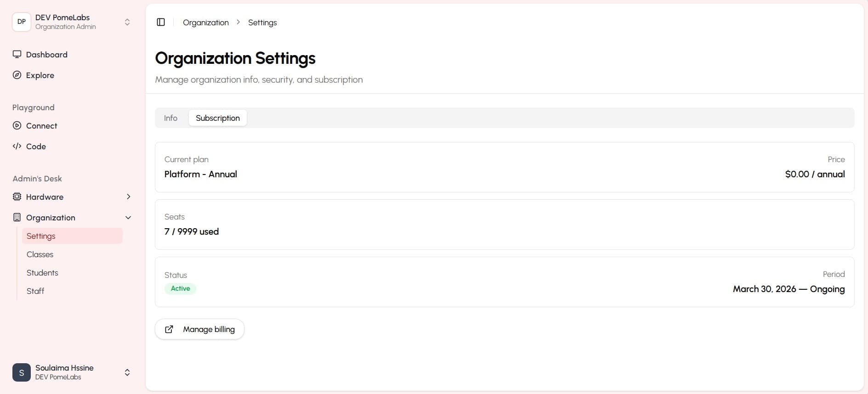Open Students under Organization
Screen dimensions: 868x394
pyautogui.click(x=72, y=272)
